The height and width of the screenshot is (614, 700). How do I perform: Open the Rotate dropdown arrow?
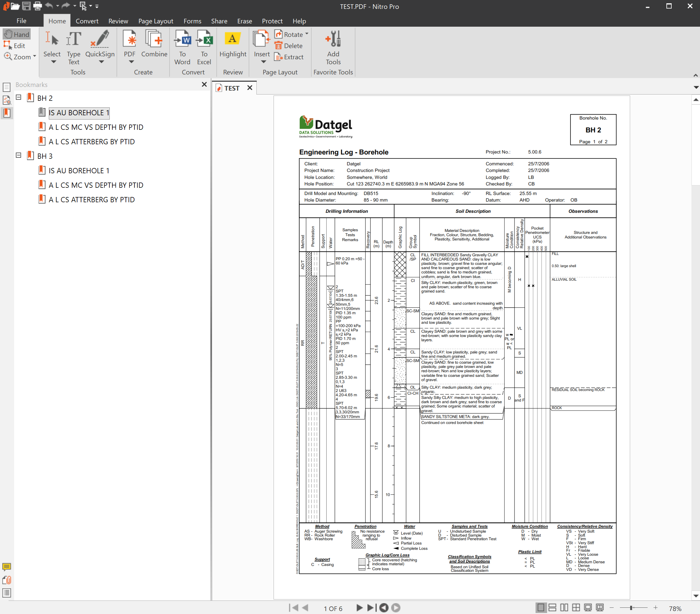coord(307,34)
